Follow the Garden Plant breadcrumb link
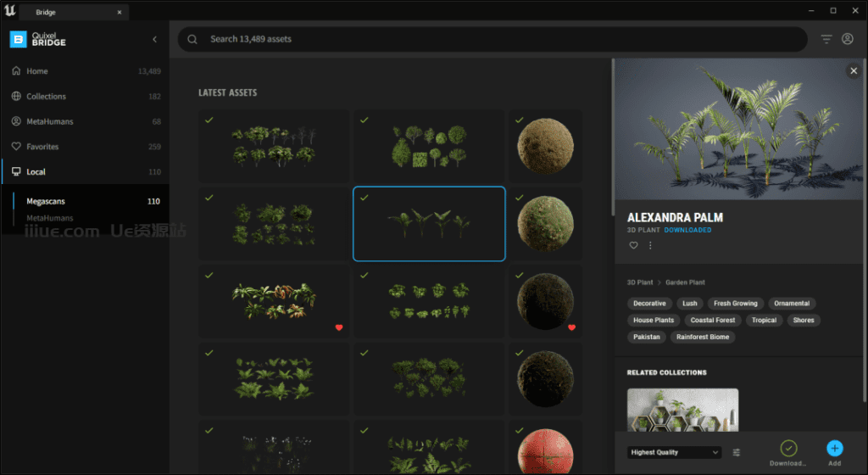Screen dimensions: 868x475 pos(685,282)
